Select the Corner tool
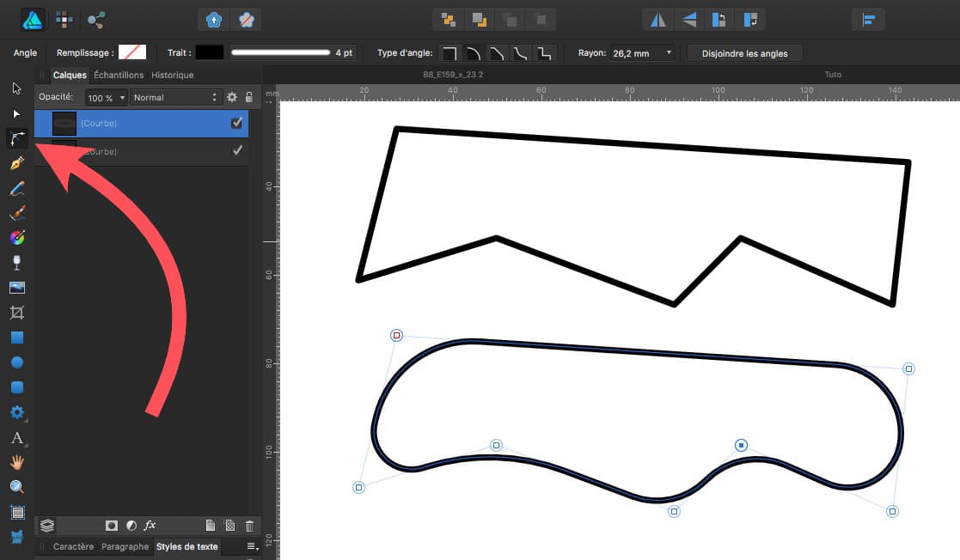The width and height of the screenshot is (960, 560). click(17, 138)
